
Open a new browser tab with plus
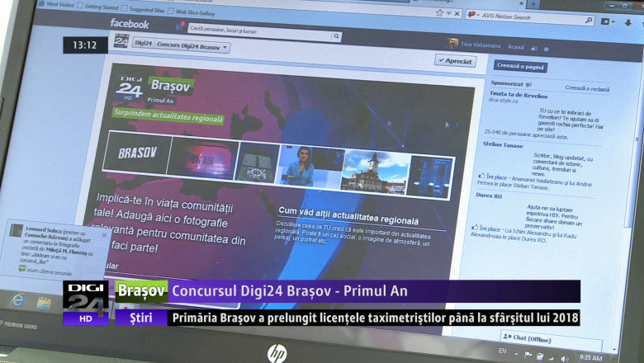click(x=533, y=3)
